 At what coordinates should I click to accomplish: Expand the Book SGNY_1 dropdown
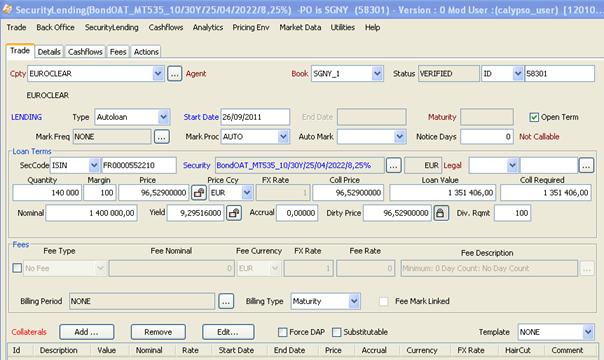(x=378, y=74)
